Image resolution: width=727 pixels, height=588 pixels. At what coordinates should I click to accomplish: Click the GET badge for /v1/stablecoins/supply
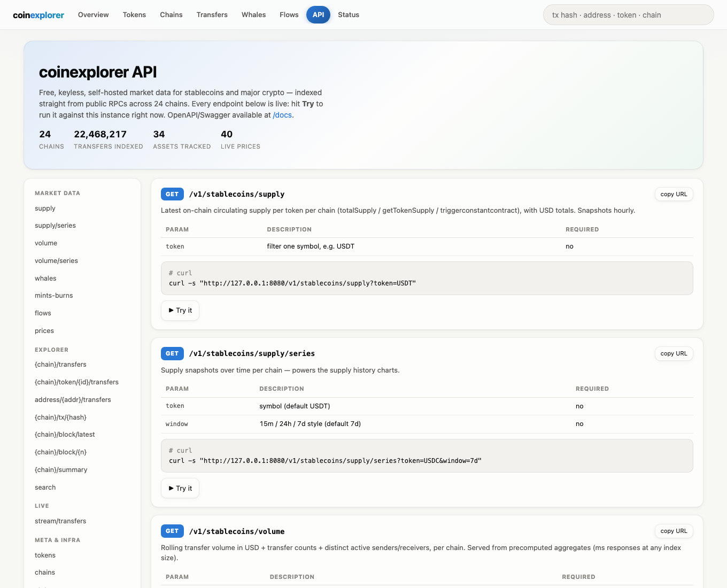tap(172, 194)
